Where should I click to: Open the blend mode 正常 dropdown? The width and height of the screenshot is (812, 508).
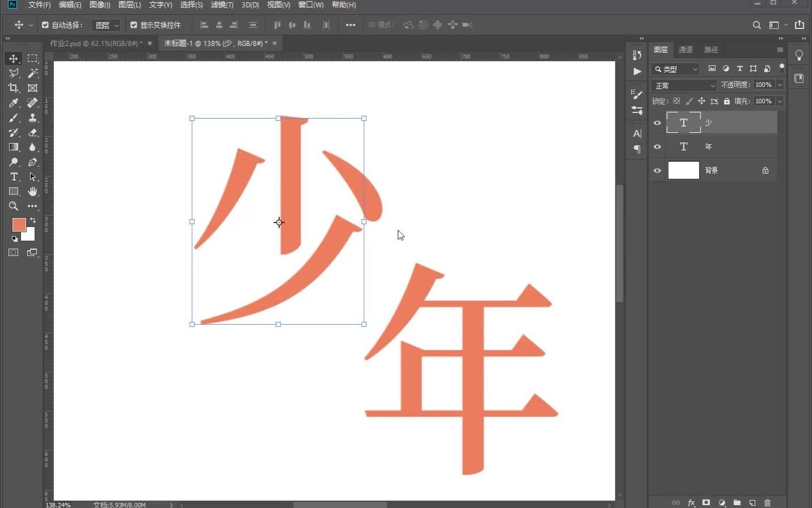(x=684, y=85)
